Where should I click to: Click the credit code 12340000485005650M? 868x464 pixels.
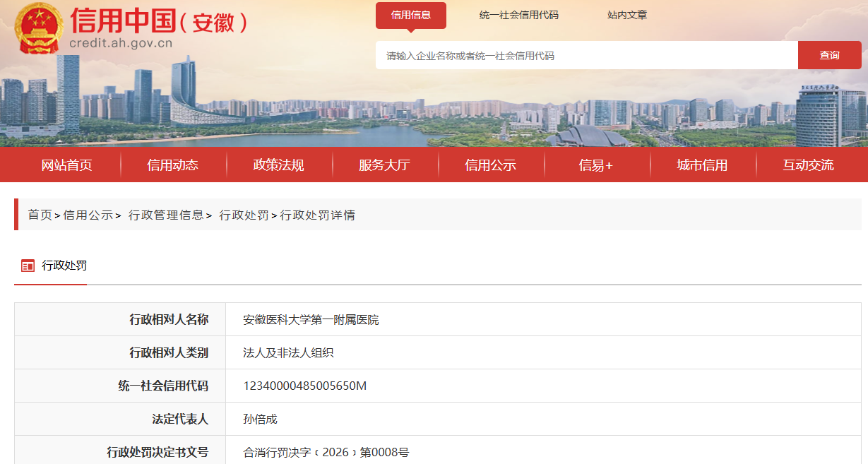pyautogui.click(x=305, y=386)
